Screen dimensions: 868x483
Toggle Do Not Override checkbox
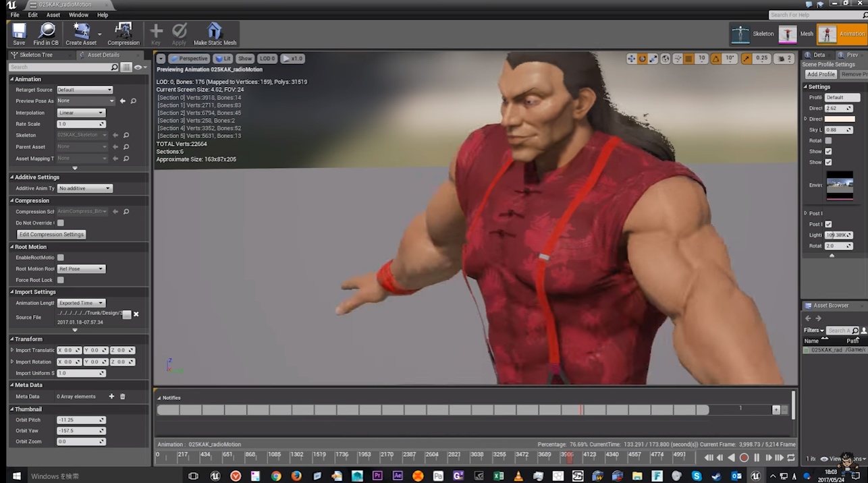click(60, 223)
